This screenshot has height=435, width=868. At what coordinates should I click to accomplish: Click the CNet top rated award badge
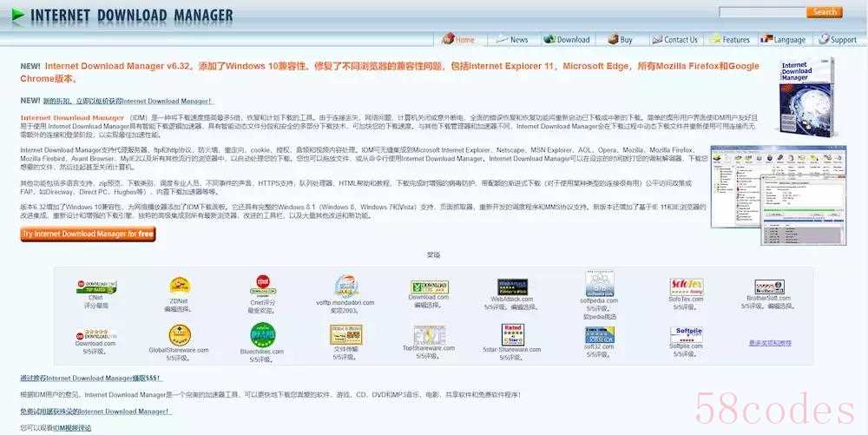click(x=96, y=287)
